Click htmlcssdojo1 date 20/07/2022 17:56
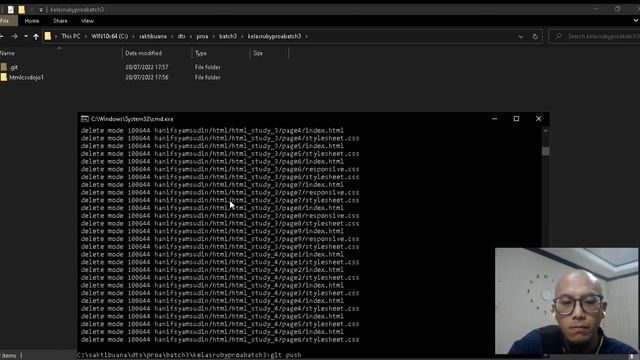640x360 pixels. click(x=147, y=77)
